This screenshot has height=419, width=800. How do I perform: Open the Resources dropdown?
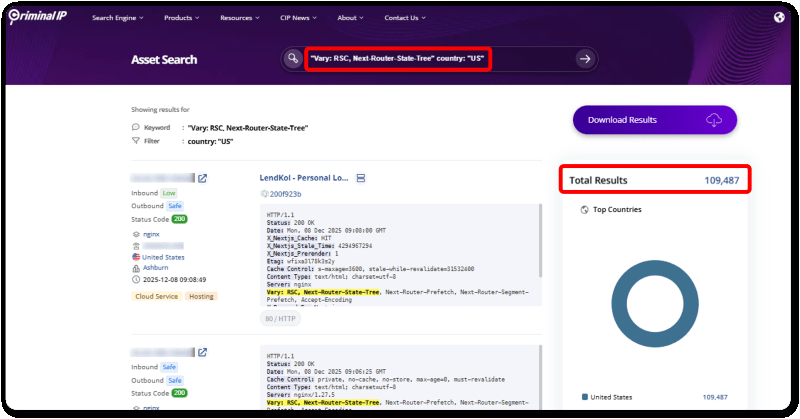[x=241, y=18]
